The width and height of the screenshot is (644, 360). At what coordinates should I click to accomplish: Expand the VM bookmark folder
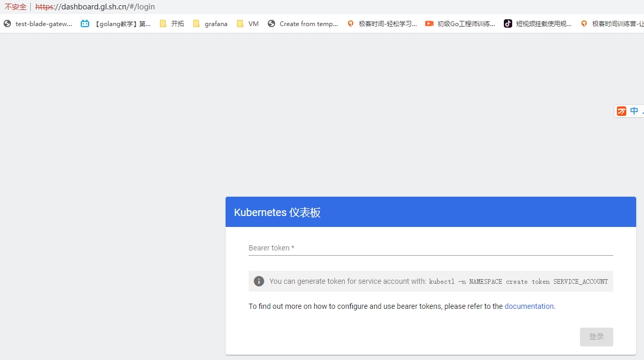[248, 23]
